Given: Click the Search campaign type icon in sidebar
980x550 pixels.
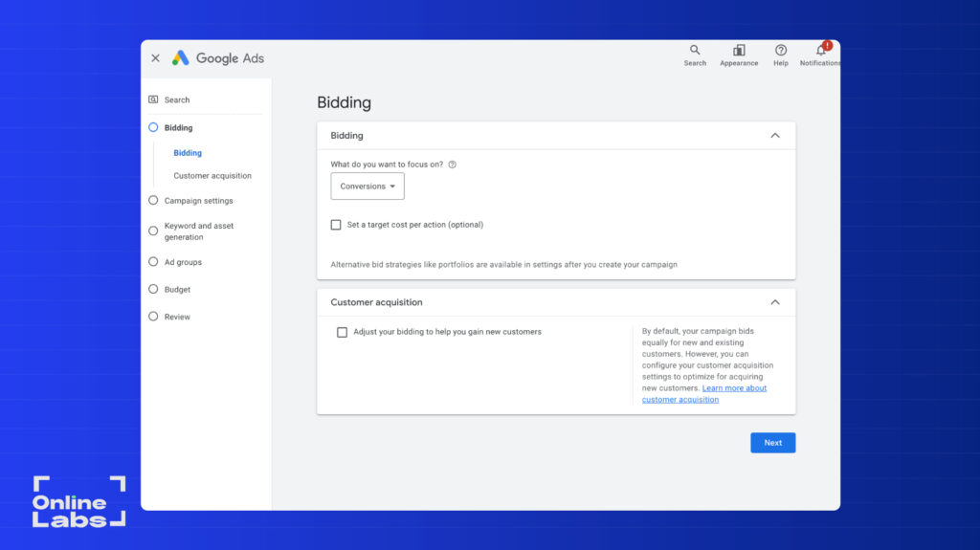Looking at the screenshot, I should pos(153,99).
